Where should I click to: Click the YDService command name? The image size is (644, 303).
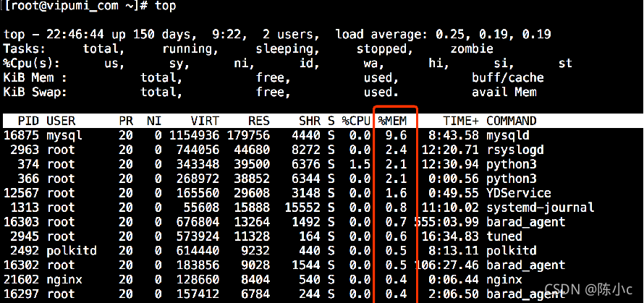[x=519, y=193]
